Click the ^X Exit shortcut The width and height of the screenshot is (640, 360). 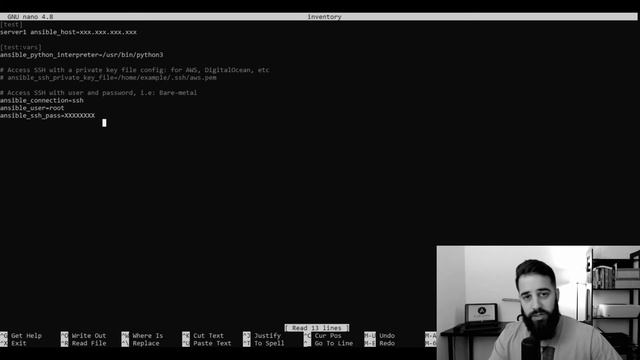13,343
